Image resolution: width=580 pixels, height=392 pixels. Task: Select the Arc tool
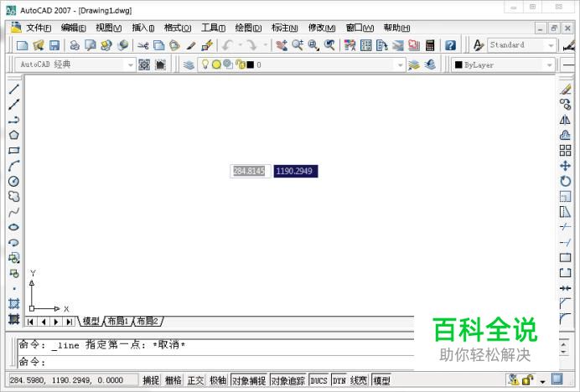click(14, 166)
